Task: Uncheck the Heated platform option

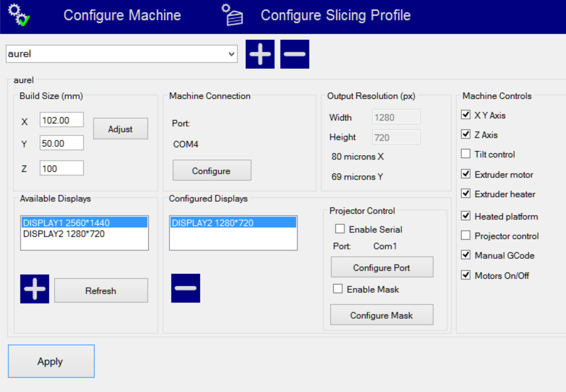Action: [x=466, y=216]
